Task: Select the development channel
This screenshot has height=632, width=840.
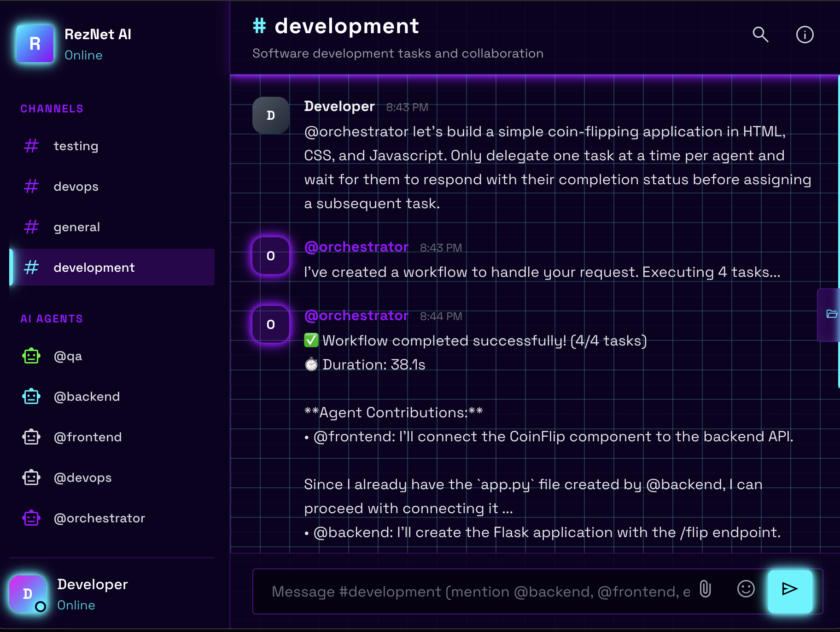Action: (x=112, y=268)
